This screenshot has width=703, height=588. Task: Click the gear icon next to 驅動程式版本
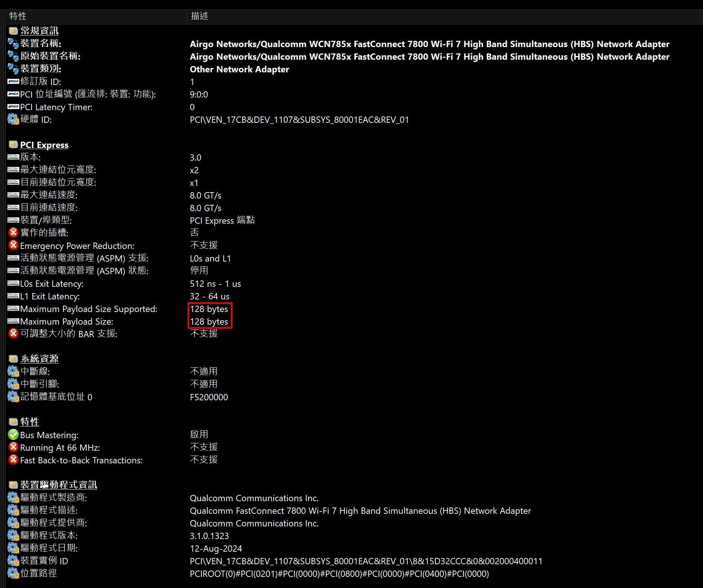(x=13, y=536)
